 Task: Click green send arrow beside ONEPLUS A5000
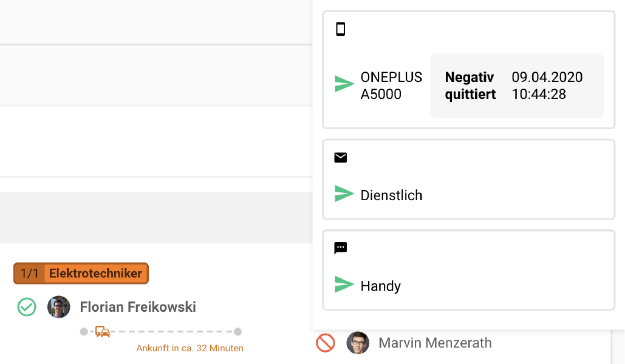coord(344,84)
